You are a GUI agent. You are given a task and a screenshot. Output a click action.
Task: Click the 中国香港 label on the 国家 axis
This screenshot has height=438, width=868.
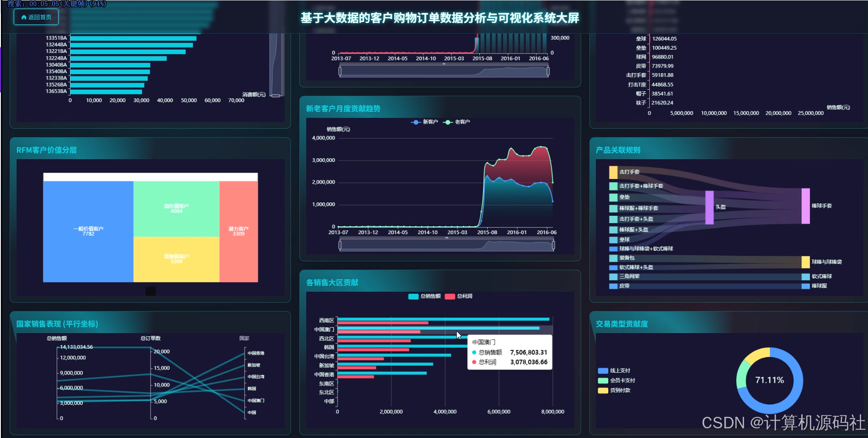[x=256, y=353]
